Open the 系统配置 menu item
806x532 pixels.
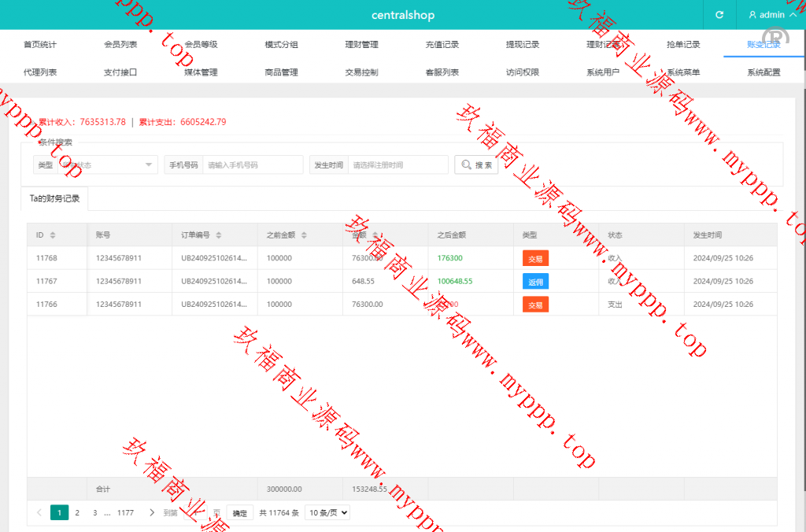pos(763,72)
